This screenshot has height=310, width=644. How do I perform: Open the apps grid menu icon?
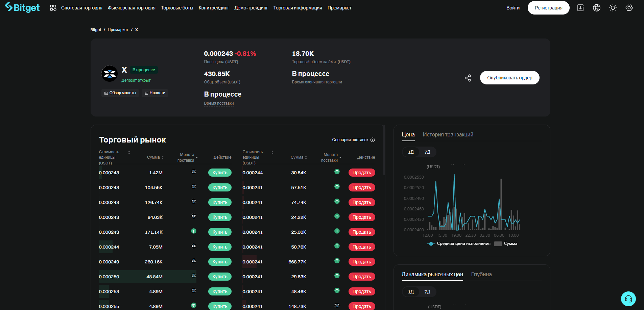coord(53,8)
